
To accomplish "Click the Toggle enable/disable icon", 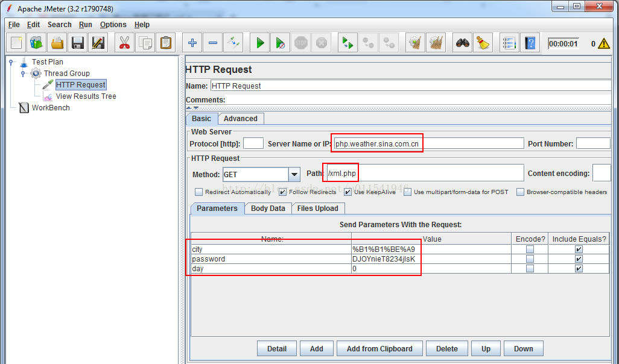I will 233,43.
